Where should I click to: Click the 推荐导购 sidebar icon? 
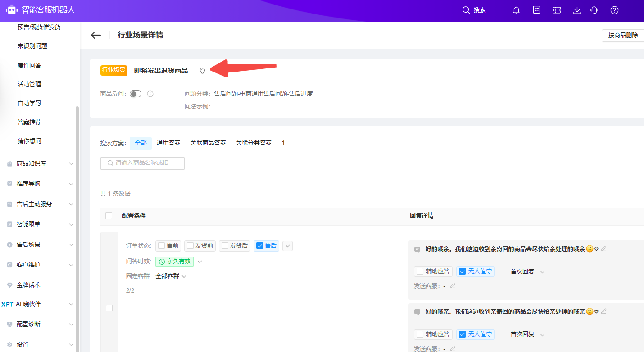pyautogui.click(x=9, y=184)
